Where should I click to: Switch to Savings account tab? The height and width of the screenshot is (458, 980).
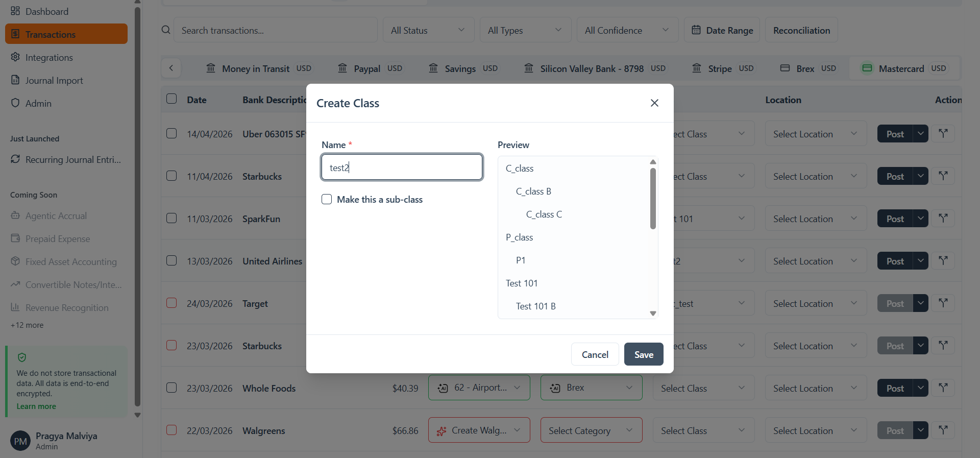click(x=463, y=68)
